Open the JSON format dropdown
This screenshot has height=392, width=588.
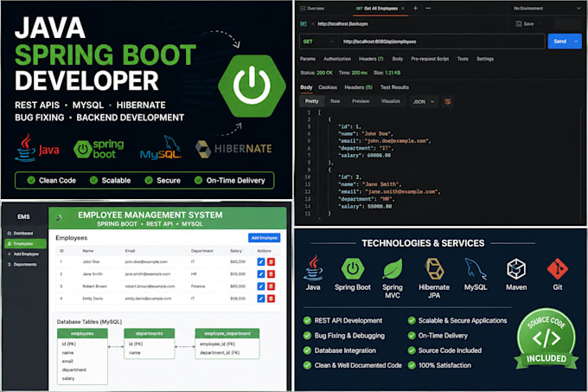click(x=424, y=101)
